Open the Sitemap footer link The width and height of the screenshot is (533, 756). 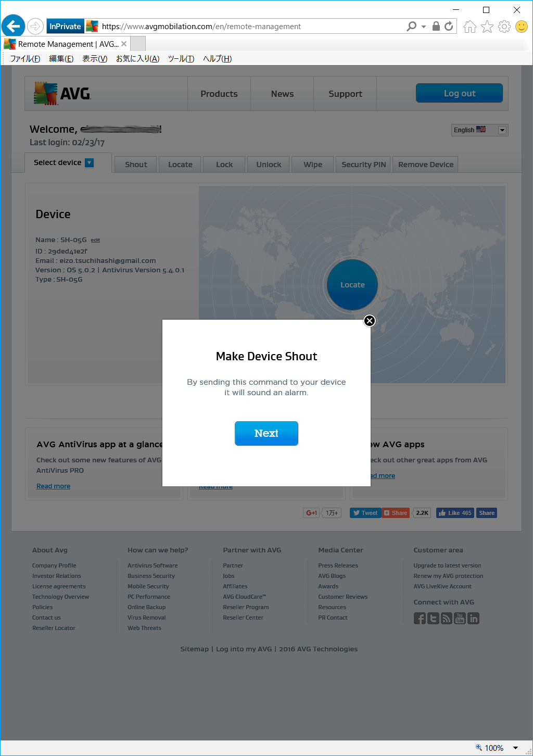coord(194,649)
